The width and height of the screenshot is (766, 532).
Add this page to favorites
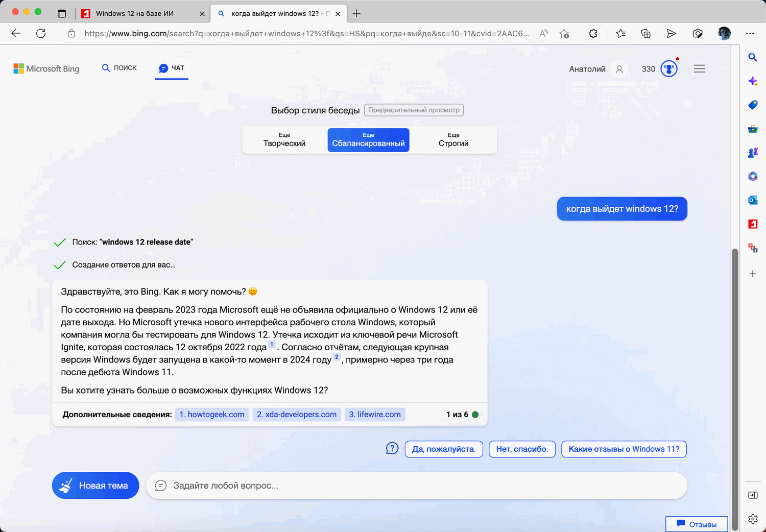(x=564, y=34)
